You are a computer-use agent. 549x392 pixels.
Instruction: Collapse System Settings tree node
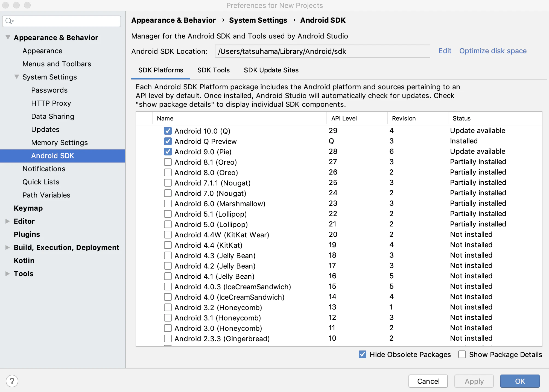pyautogui.click(x=17, y=77)
